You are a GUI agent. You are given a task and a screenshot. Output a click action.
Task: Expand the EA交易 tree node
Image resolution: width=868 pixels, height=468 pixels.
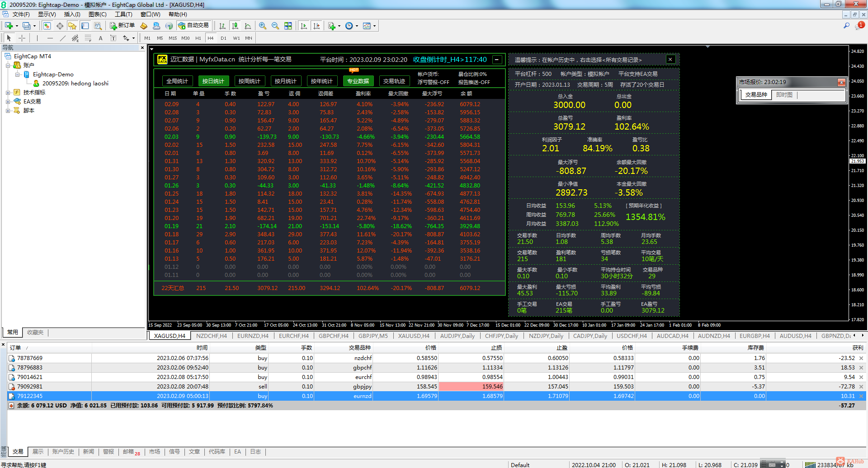click(x=8, y=102)
